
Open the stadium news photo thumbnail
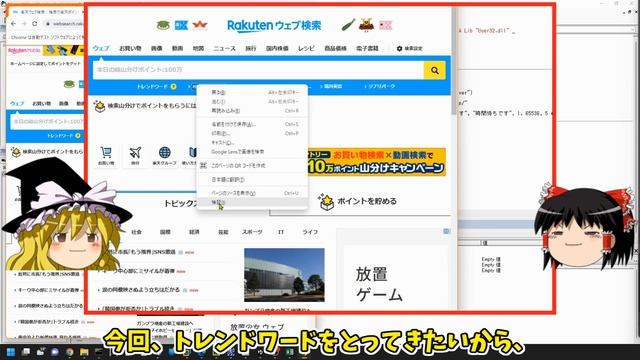284,275
